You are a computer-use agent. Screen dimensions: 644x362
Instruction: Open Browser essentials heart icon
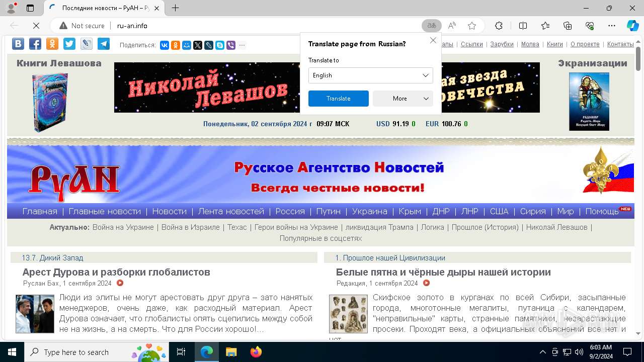(590, 26)
